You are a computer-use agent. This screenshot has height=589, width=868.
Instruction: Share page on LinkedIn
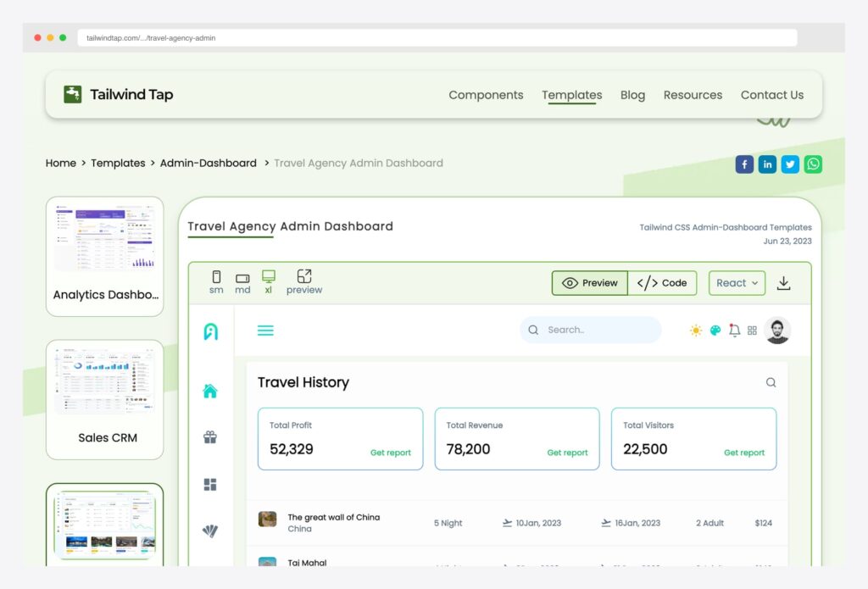[x=767, y=164]
